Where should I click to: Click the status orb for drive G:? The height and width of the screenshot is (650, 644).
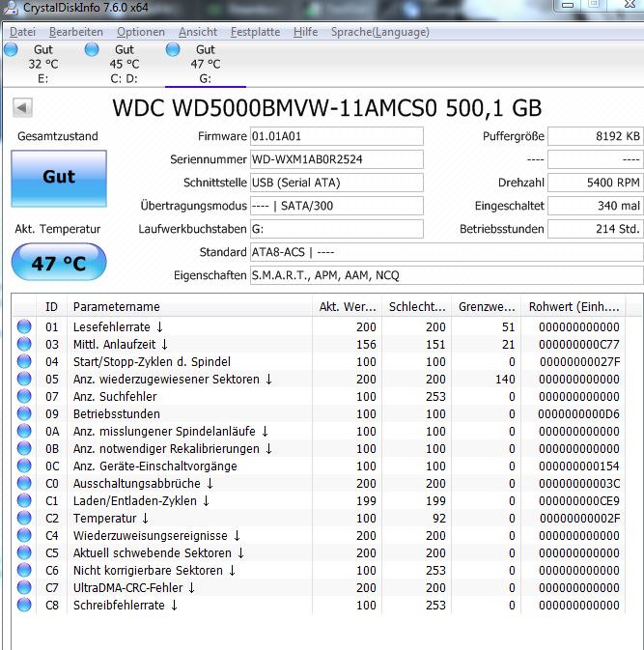pos(173,49)
